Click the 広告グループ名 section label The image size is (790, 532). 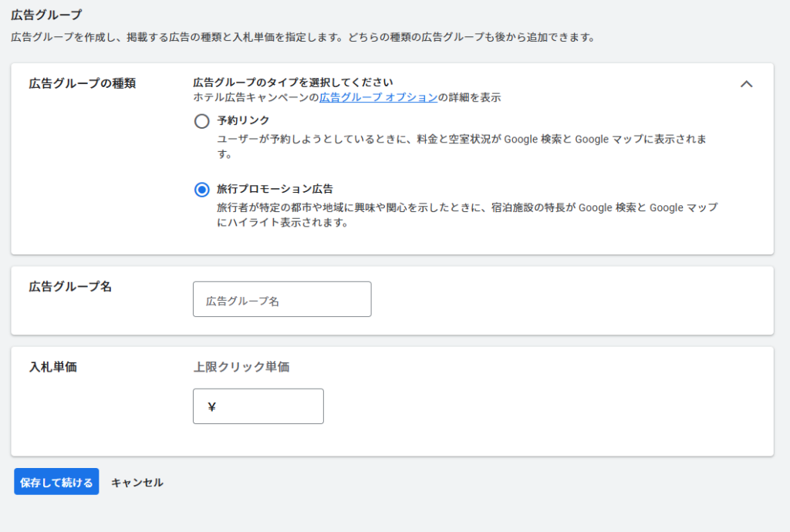pos(70,286)
